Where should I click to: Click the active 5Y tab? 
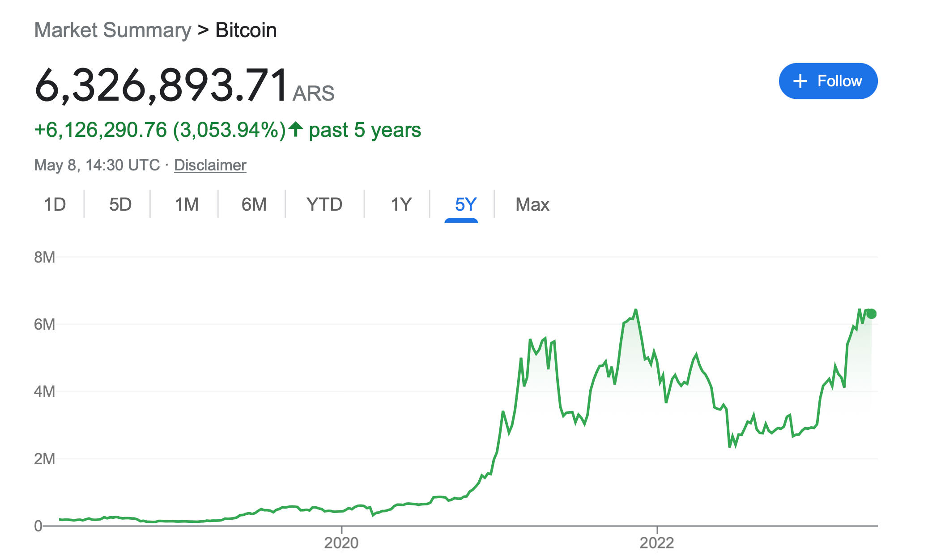[465, 204]
